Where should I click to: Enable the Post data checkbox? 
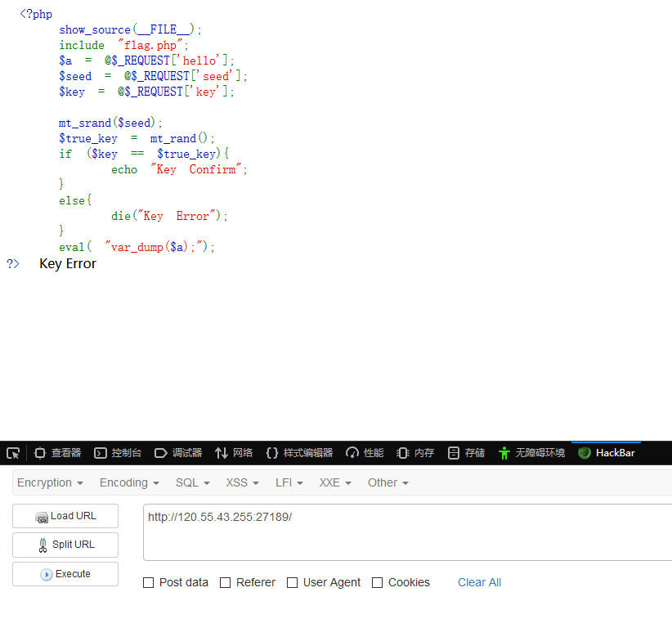(148, 582)
